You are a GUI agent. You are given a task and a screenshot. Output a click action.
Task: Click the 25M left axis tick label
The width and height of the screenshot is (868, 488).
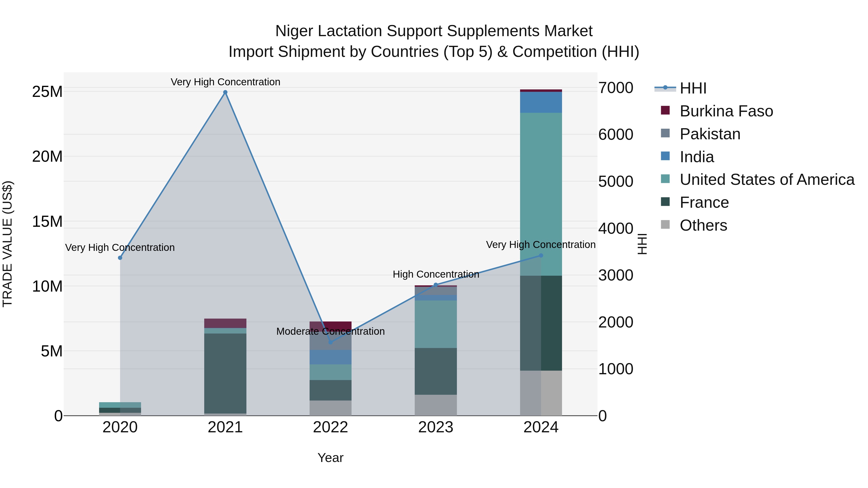pyautogui.click(x=47, y=92)
